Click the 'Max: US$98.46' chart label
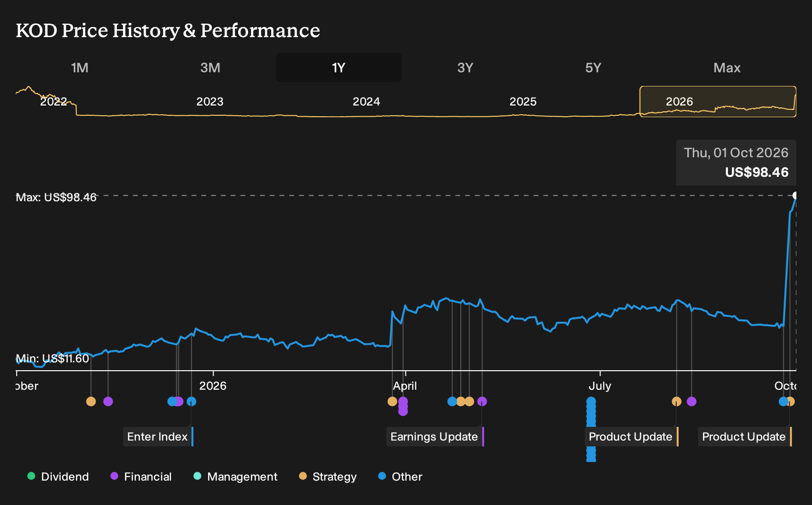 coord(56,197)
